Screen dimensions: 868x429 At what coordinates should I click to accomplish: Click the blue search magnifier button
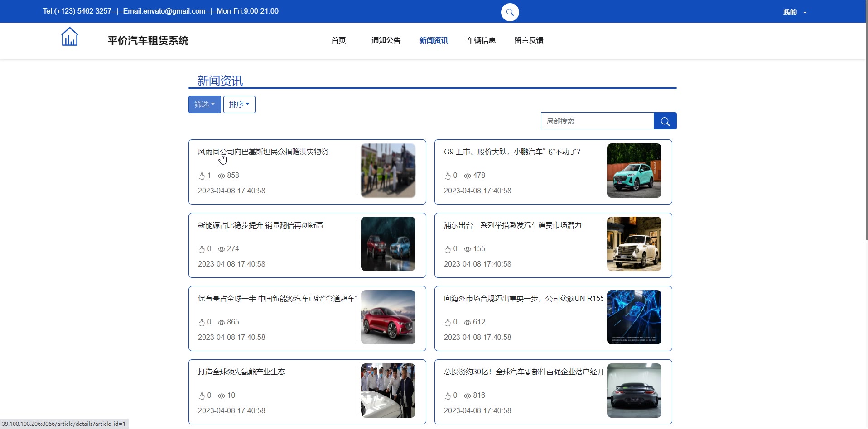point(665,121)
